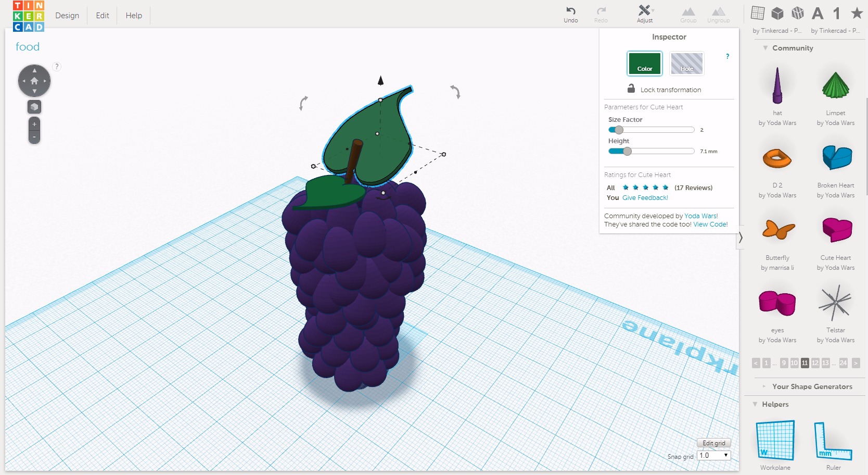Collapse the Community section
The image size is (868, 475).
coord(765,48)
